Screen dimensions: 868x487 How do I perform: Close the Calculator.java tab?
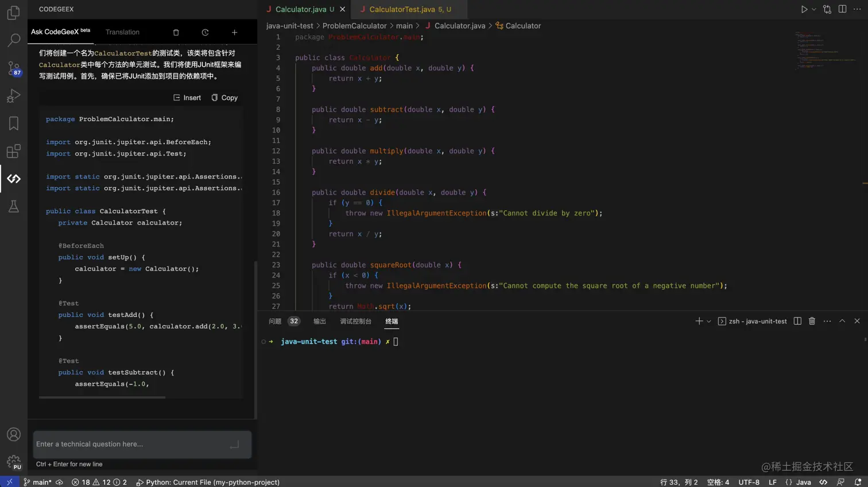pos(343,9)
